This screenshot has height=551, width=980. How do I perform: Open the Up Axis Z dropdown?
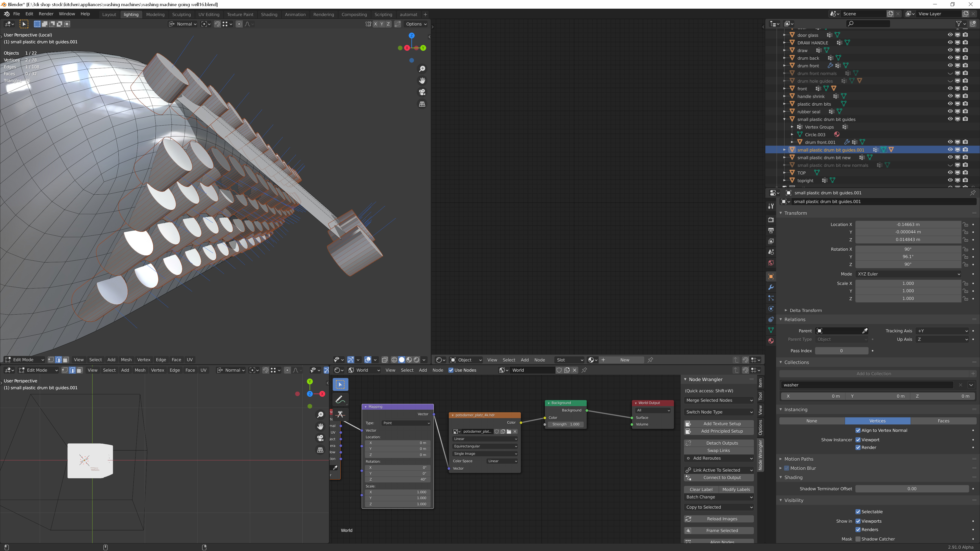tap(942, 339)
